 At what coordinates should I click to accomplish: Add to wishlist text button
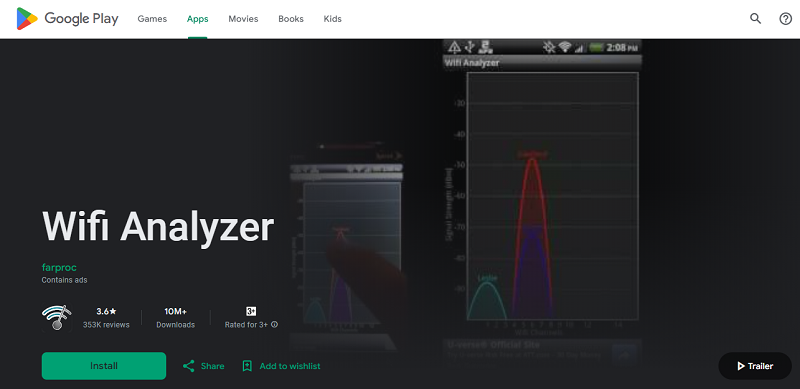point(290,366)
